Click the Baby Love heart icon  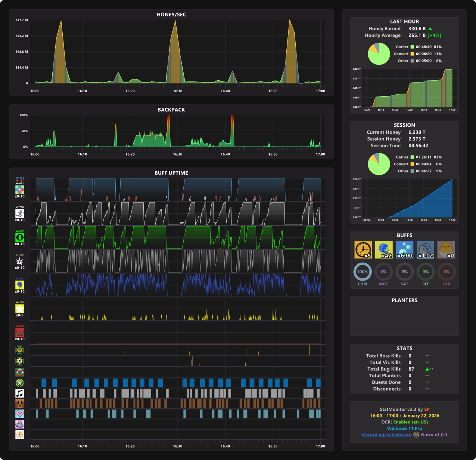click(x=20, y=414)
